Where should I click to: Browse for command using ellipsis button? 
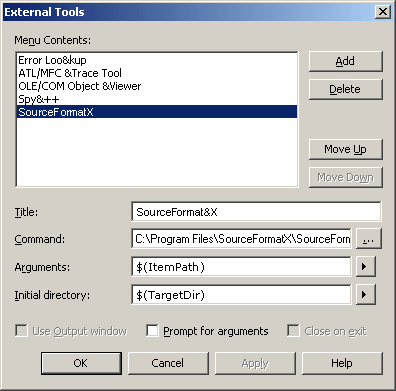click(x=369, y=239)
